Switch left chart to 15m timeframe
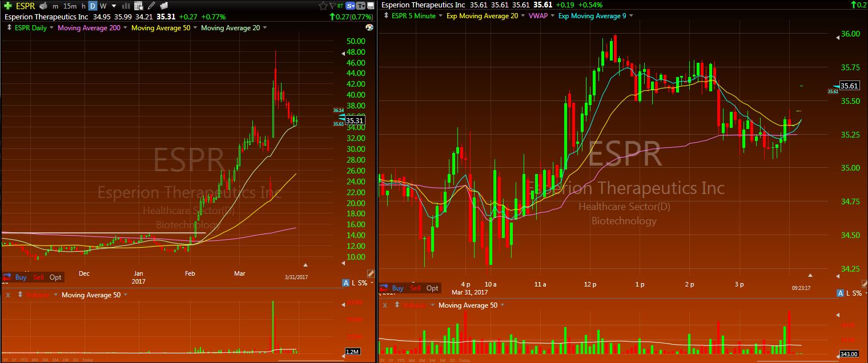The height and width of the screenshot is (363, 868). tap(70, 6)
